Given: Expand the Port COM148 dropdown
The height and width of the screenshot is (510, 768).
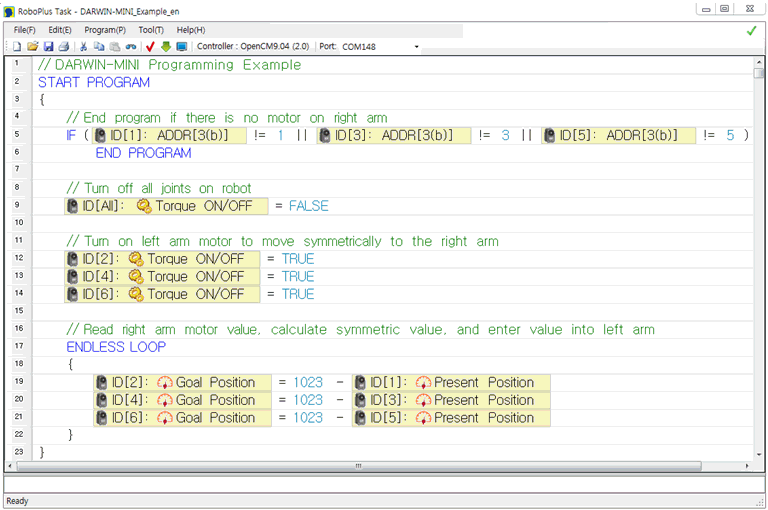Looking at the screenshot, I should [416, 47].
